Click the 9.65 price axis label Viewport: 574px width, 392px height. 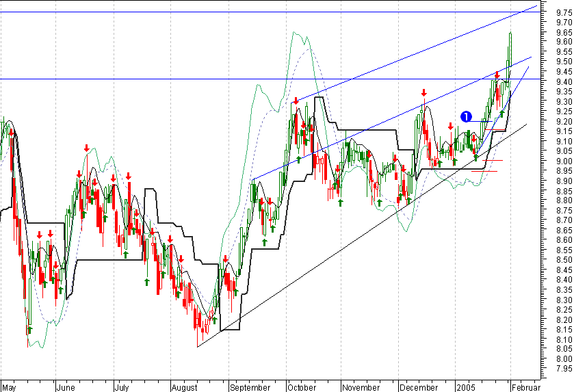click(x=564, y=33)
